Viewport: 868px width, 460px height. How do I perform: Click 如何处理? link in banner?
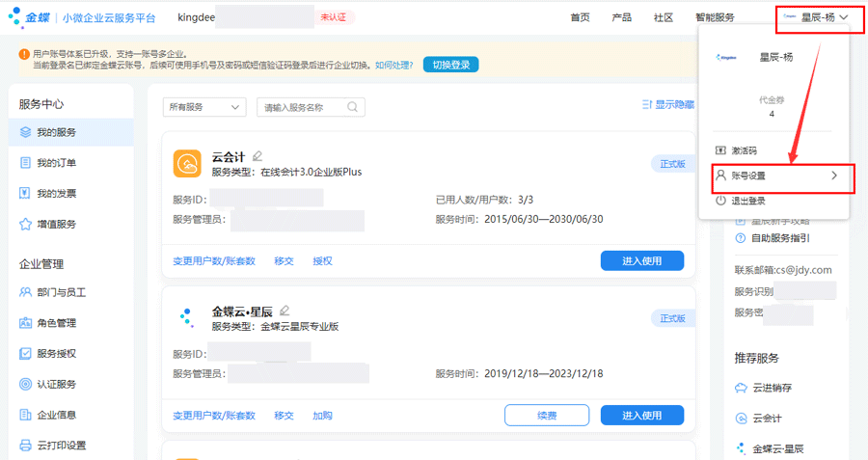[x=394, y=66]
